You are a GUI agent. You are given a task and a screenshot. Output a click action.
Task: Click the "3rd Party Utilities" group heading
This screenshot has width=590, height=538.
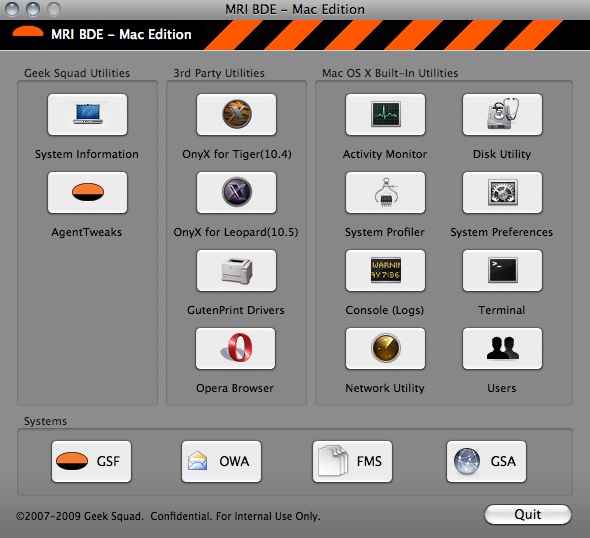click(219, 73)
